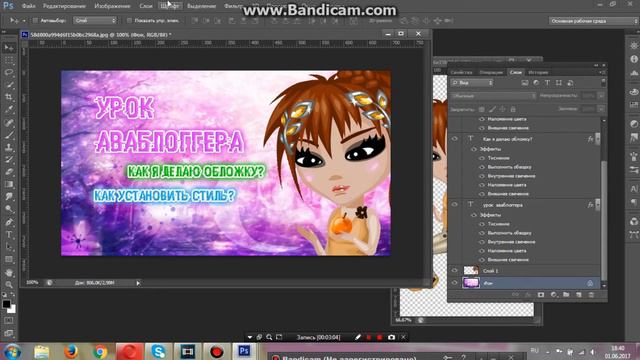Select the Crop tool
The height and width of the screenshot is (360, 640).
9,97
